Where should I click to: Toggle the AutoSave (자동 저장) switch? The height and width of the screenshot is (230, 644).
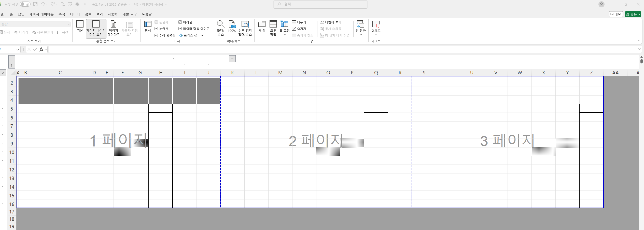point(25,4)
